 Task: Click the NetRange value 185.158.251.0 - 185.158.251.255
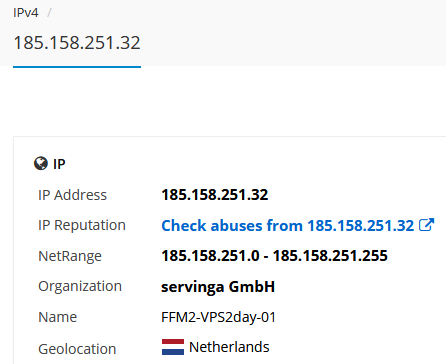(x=274, y=256)
